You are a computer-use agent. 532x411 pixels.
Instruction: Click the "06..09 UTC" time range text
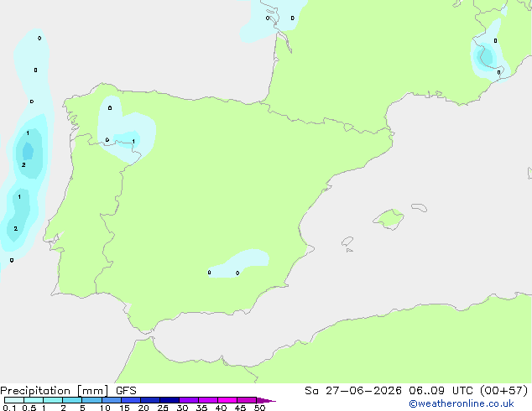(441, 391)
